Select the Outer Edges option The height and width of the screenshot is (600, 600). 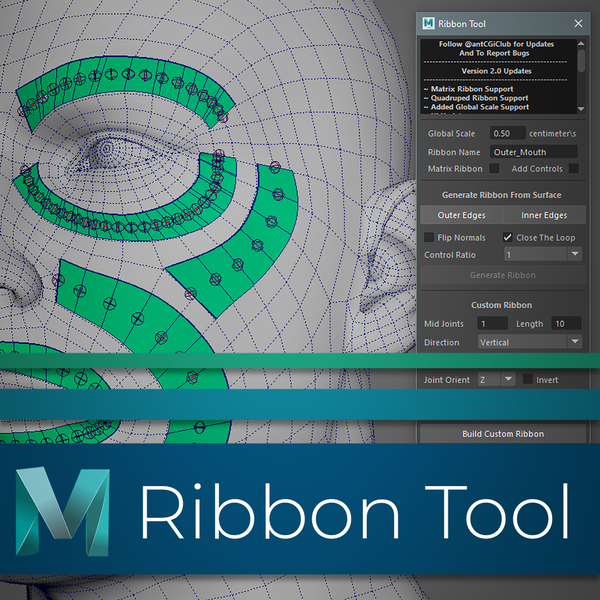tap(461, 215)
